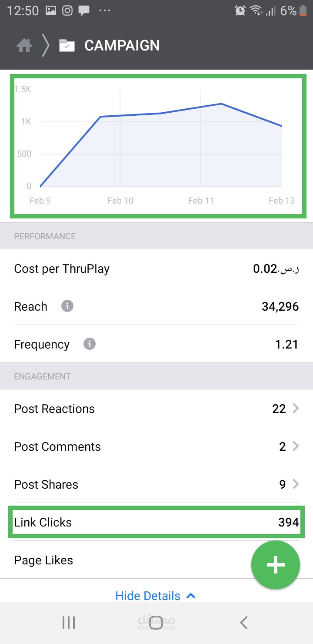Open Post Shares details arrow
This screenshot has height=644, width=313.
coord(296,484)
